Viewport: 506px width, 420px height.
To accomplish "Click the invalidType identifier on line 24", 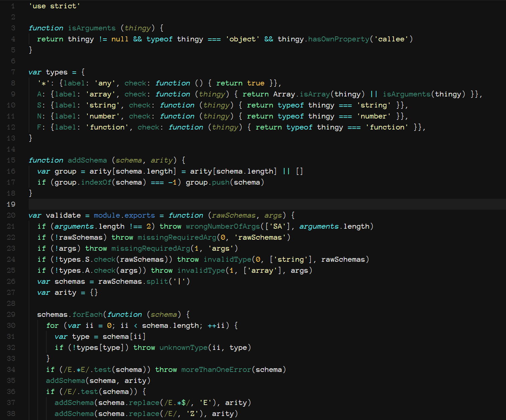I will [x=227, y=259].
